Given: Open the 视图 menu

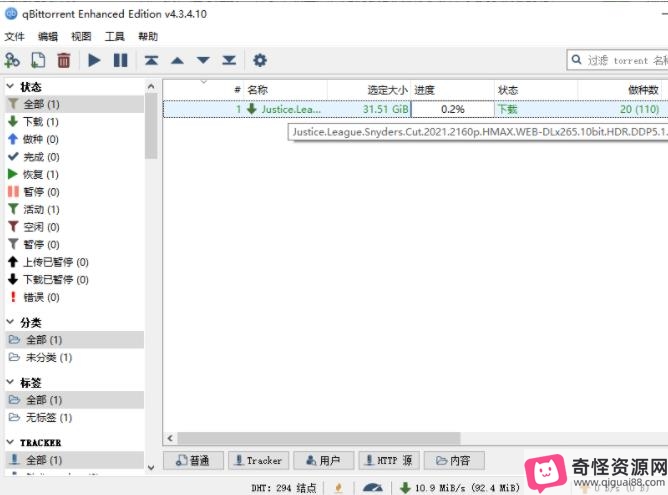Looking at the screenshot, I should click(x=81, y=37).
